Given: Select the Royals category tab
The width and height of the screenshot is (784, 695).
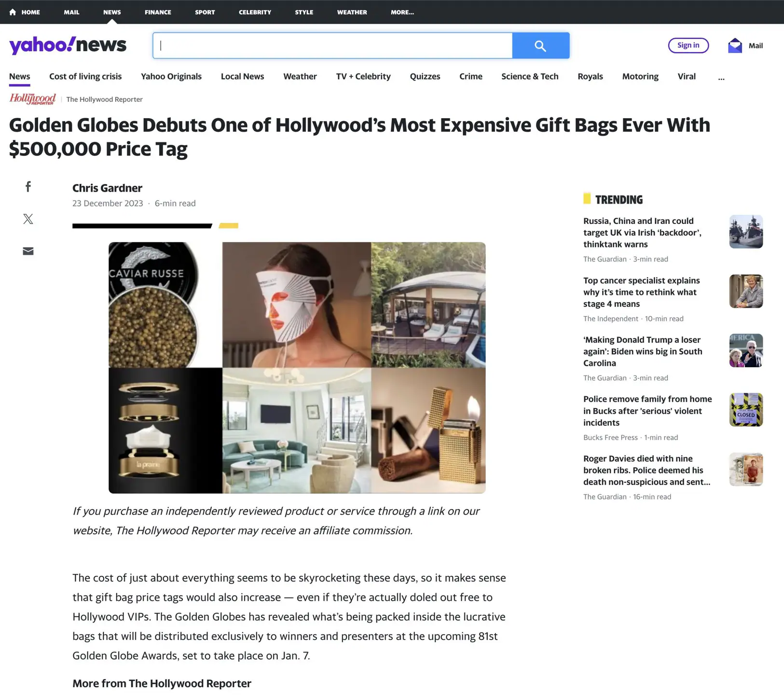Looking at the screenshot, I should [590, 76].
